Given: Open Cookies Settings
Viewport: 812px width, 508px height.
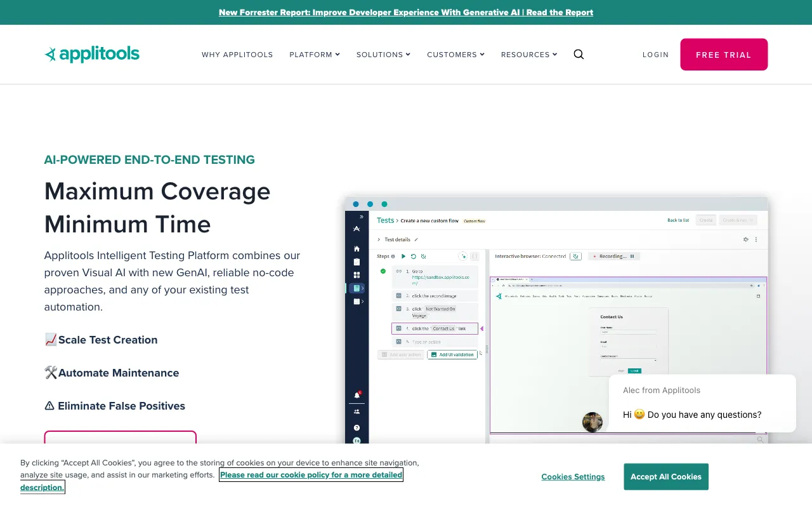Looking at the screenshot, I should (573, 477).
